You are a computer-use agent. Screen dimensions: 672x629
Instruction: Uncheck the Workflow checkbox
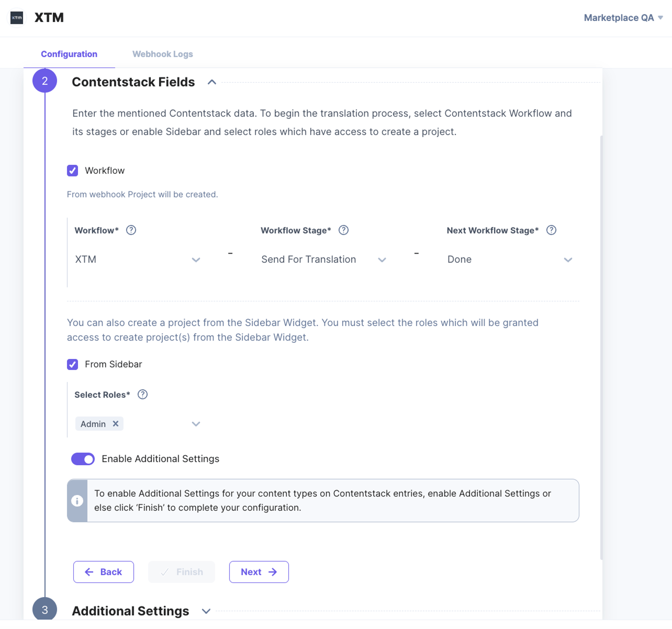[x=72, y=171]
